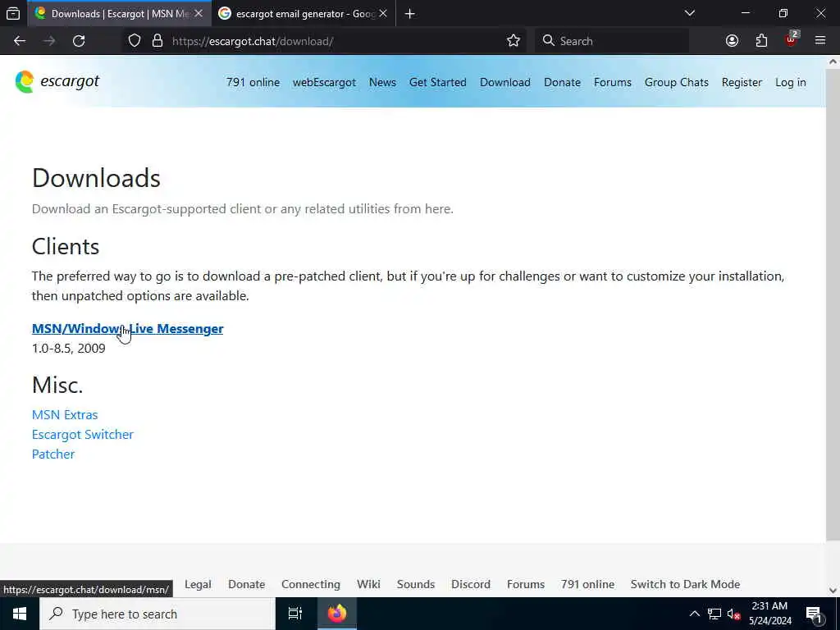Click the Legal footer link
The height and width of the screenshot is (630, 840).
(198, 584)
